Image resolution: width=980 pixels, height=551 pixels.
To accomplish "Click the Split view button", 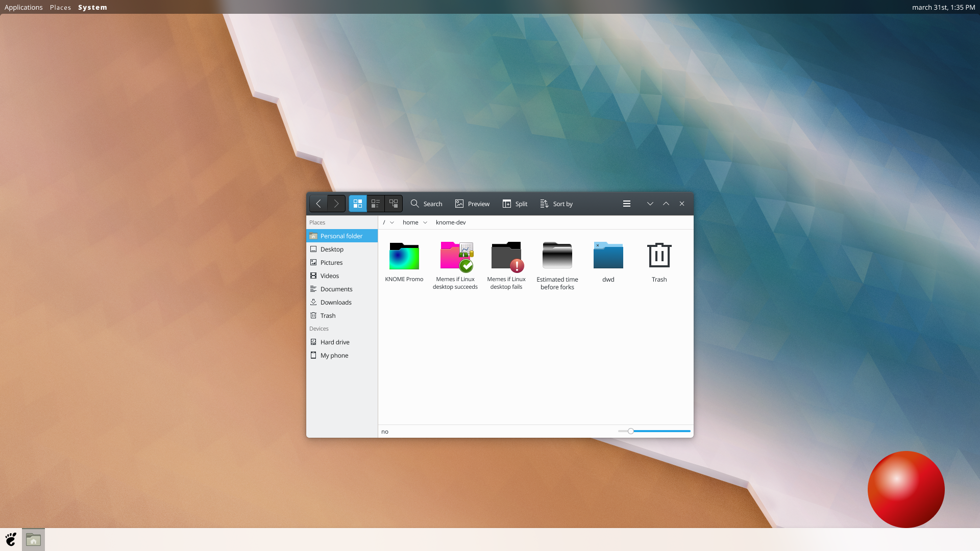I will pyautogui.click(x=515, y=204).
